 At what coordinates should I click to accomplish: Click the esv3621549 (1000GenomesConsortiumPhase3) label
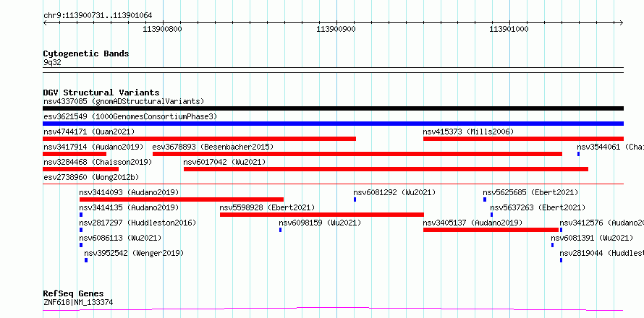[x=130, y=116]
